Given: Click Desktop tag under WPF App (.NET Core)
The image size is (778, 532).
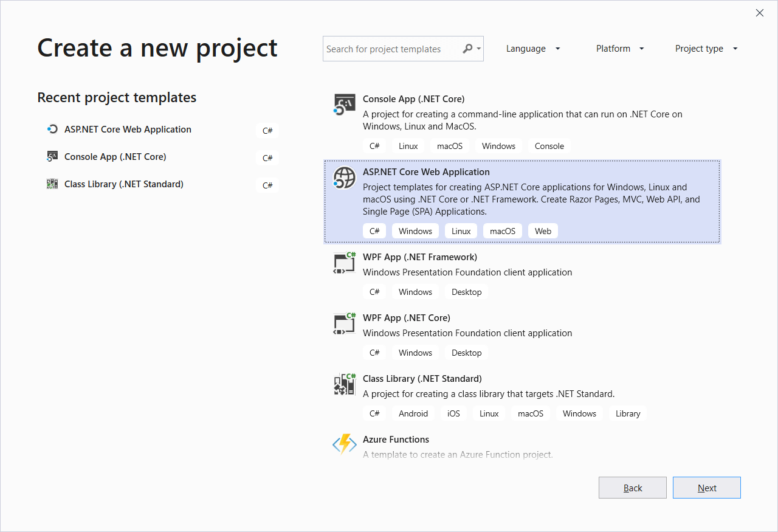Looking at the screenshot, I should pos(466,353).
